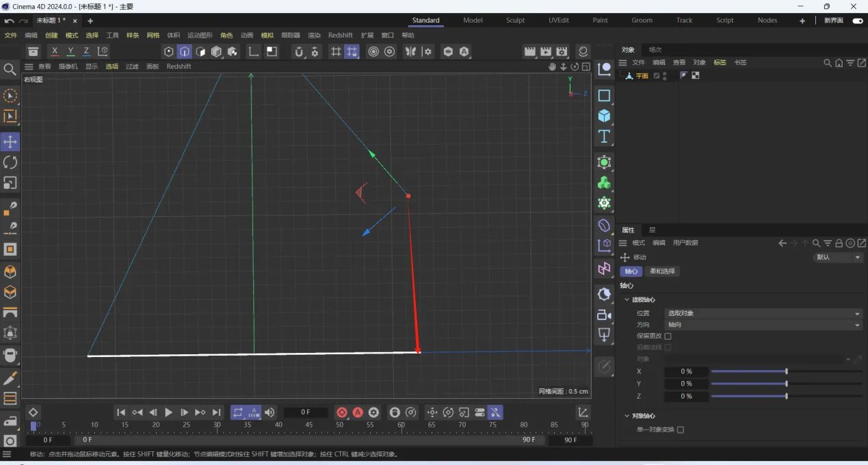This screenshot has height=465, width=868.
Task: Select the Scale tool in left toolbar
Action: (10, 183)
